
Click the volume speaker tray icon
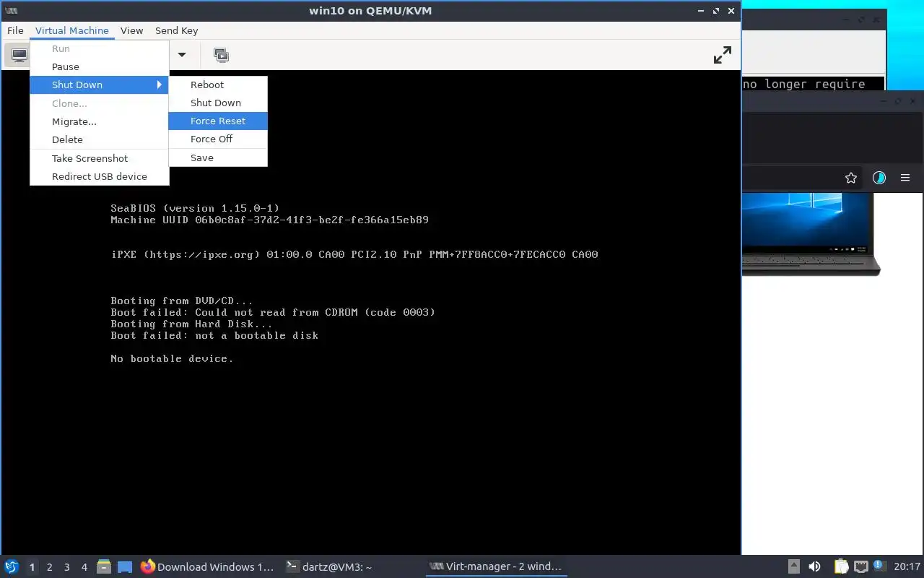click(x=814, y=566)
